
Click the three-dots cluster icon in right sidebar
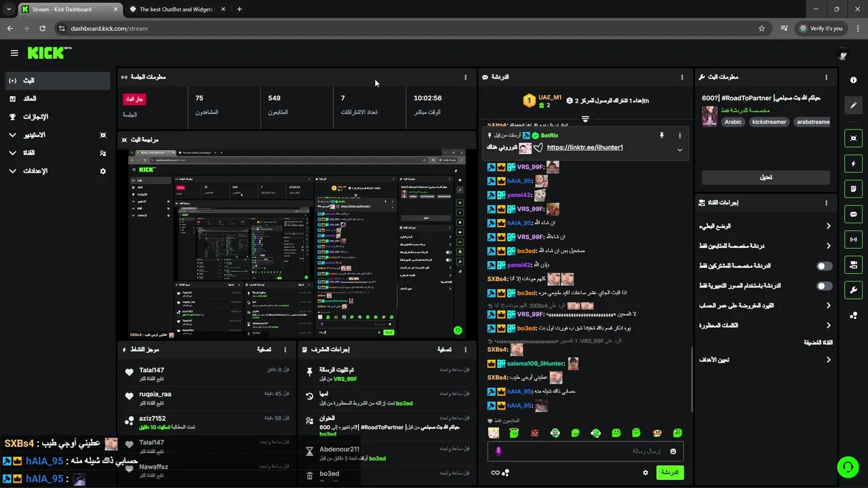tap(853, 315)
